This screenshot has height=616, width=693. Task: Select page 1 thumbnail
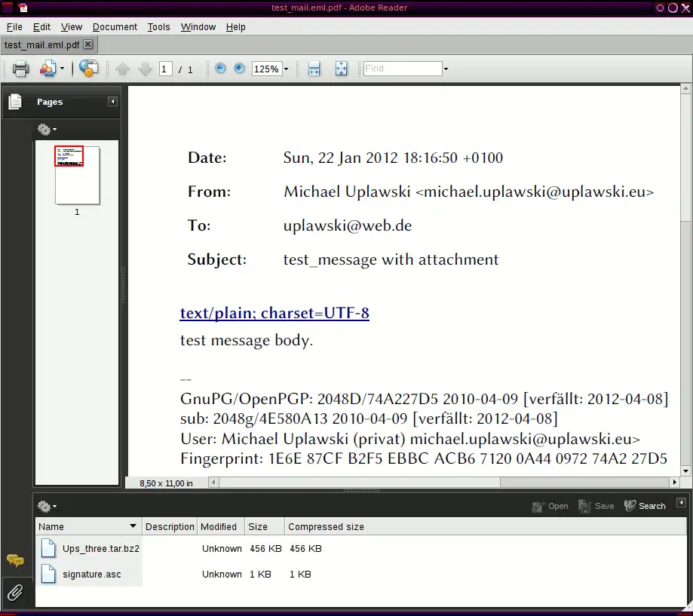click(78, 175)
